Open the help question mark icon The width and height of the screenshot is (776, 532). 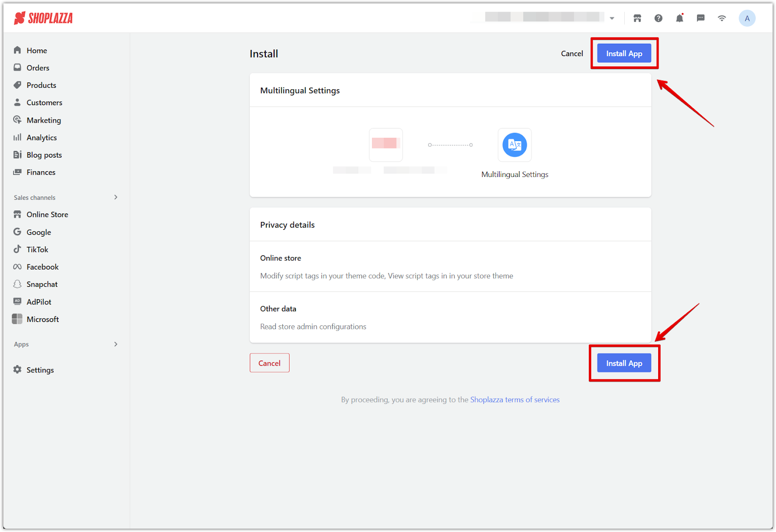(658, 18)
